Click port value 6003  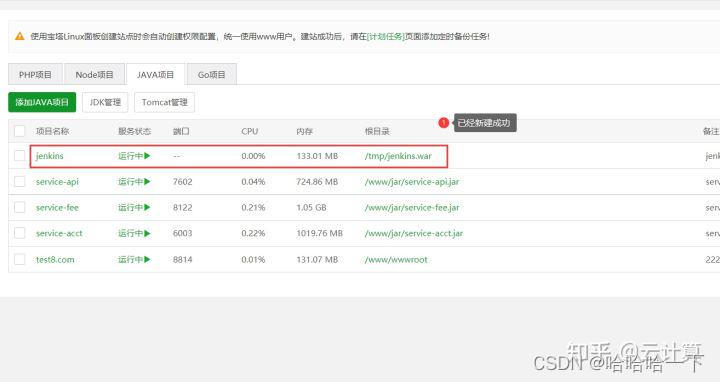[182, 233]
